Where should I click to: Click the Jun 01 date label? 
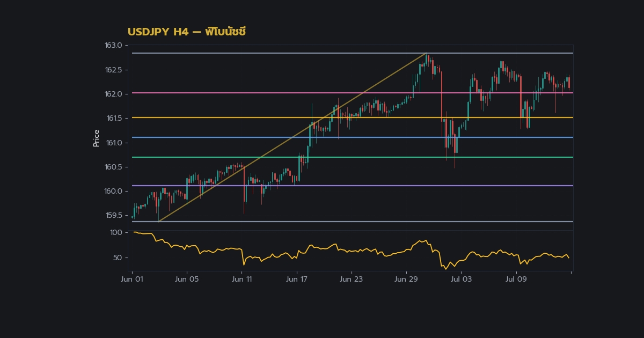(x=132, y=279)
